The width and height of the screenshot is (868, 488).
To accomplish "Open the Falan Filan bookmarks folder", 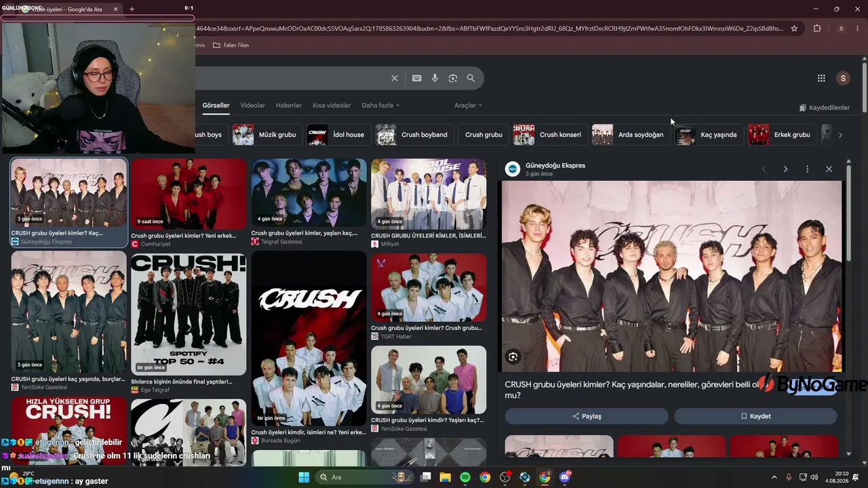I will [x=231, y=45].
